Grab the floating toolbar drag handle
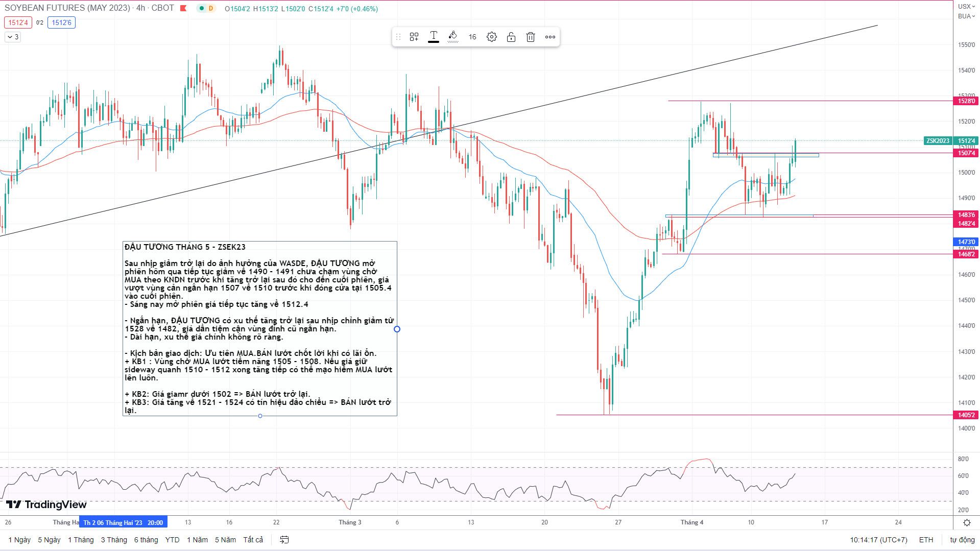 398,37
